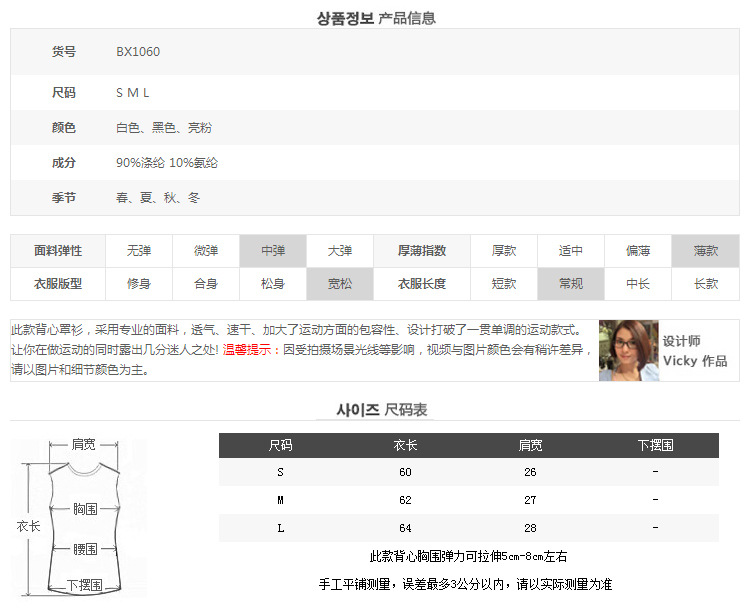
Task: Click the 设计师 Vicky 作品 caption
Action: [695, 351]
